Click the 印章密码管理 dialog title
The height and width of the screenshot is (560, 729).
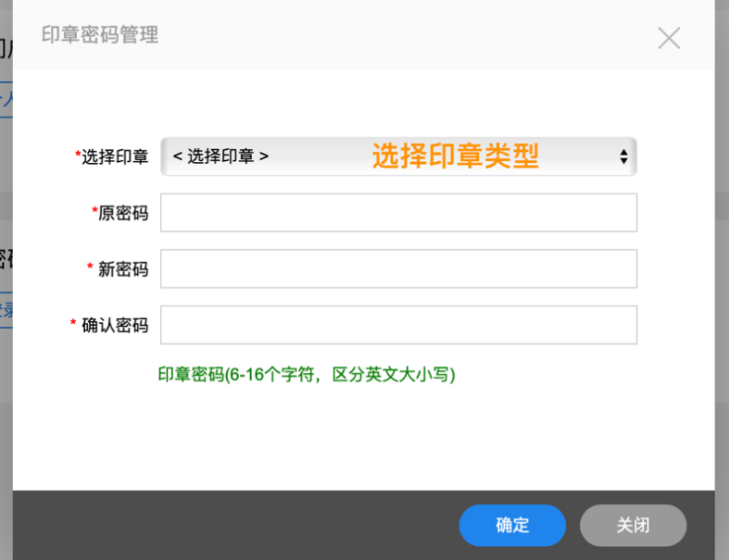click(x=100, y=35)
